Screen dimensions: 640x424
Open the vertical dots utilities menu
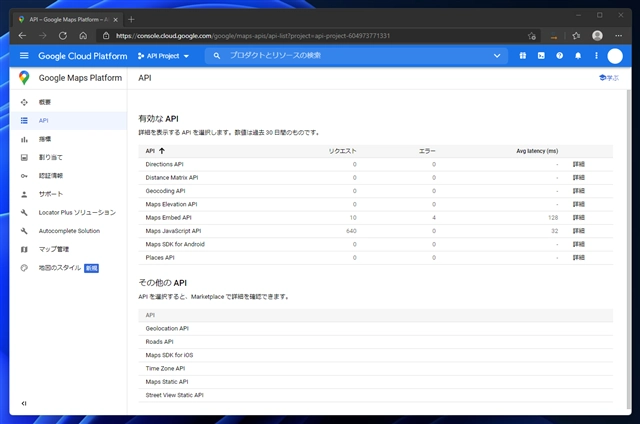pyautogui.click(x=596, y=55)
